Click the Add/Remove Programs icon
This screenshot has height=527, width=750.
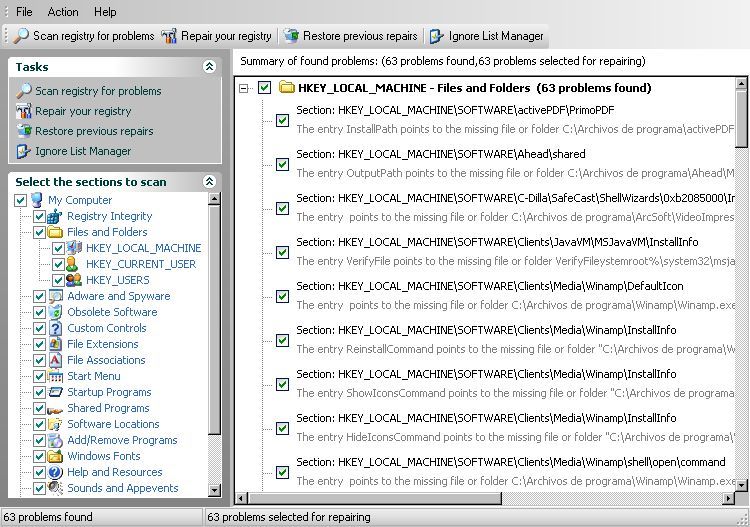coord(55,440)
